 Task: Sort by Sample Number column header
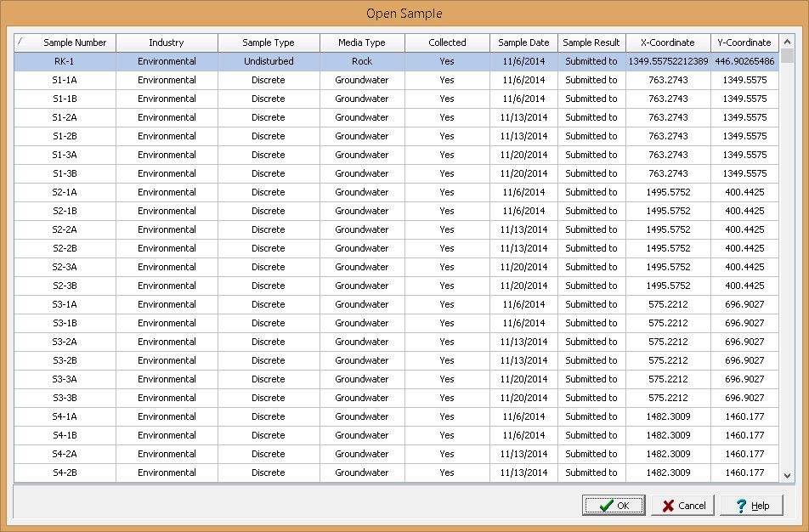pos(75,42)
